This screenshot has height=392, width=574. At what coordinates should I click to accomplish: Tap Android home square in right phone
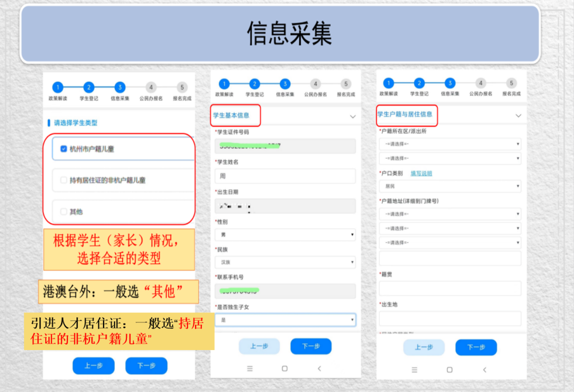pos(450,370)
